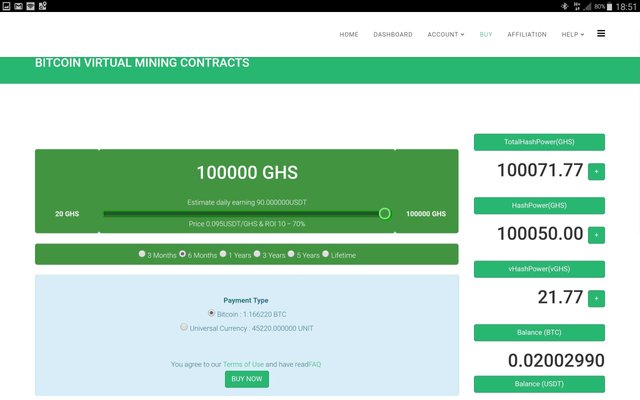Open the Buy page

point(486,35)
